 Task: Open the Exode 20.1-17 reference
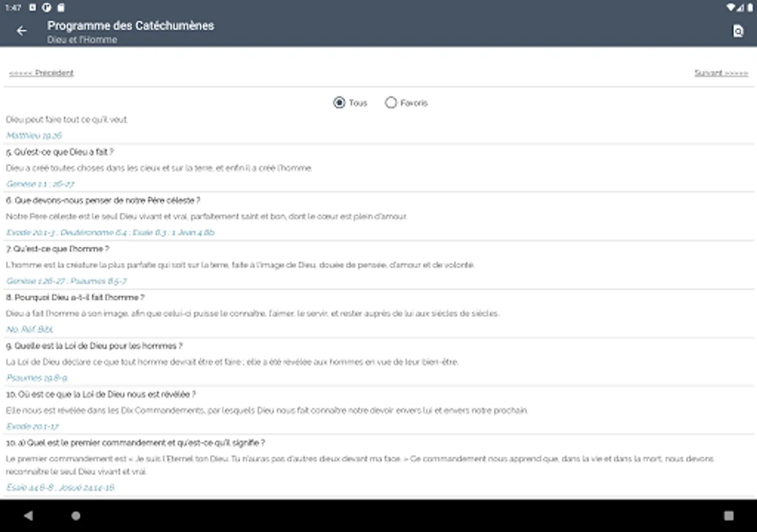(33, 426)
